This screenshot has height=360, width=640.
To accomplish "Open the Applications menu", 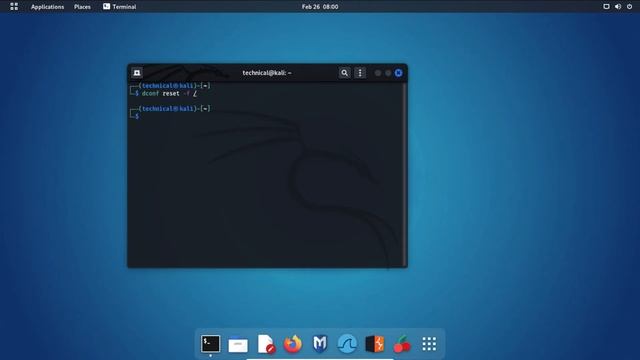I will (47, 7).
